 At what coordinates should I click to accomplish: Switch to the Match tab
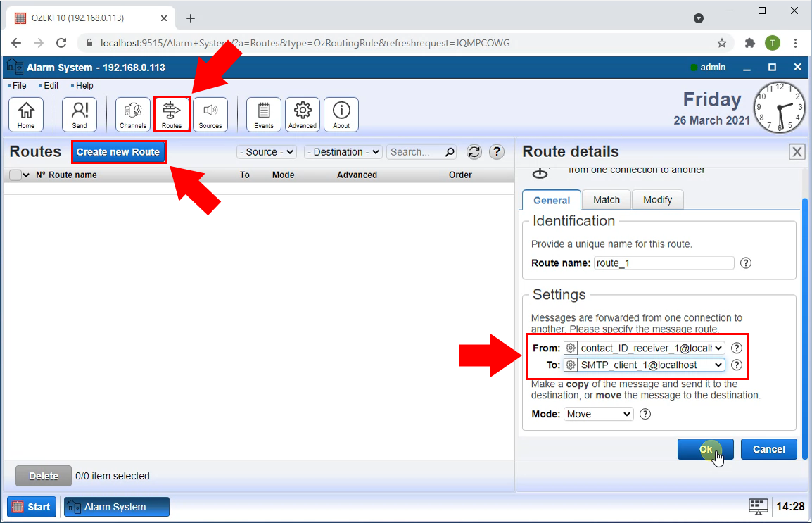[x=606, y=200]
